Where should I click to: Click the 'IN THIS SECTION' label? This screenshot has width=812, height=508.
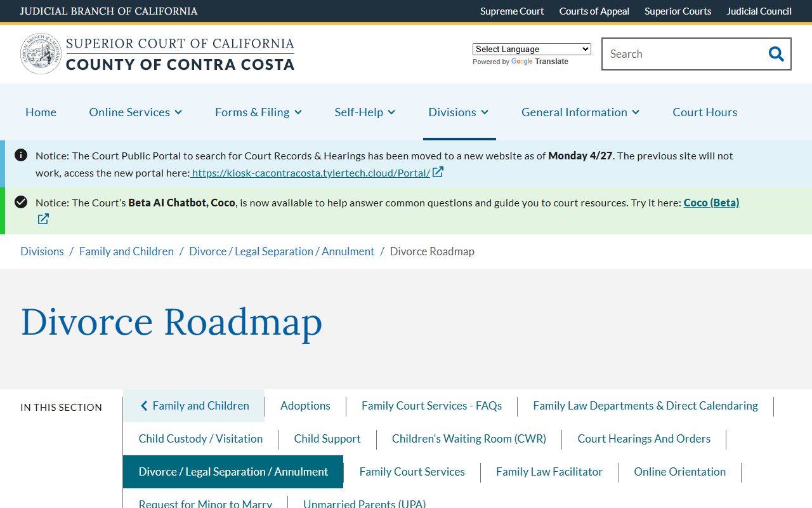[x=61, y=408]
